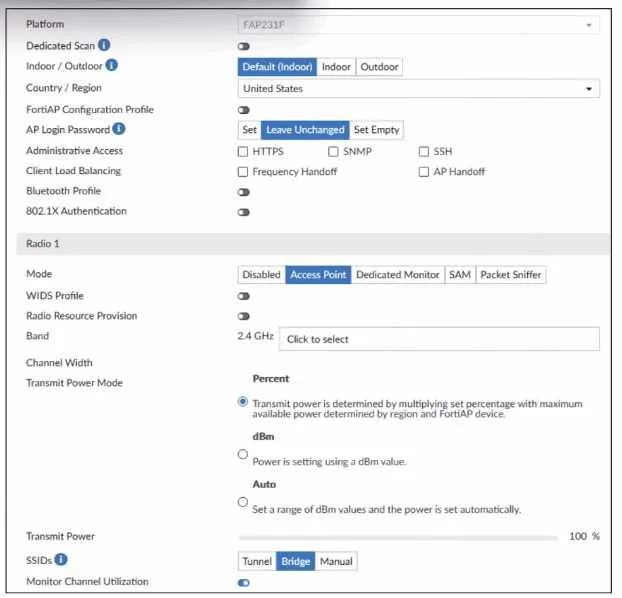Open the Country / Region dropdown
This screenshot has height=598, width=622.
click(419, 89)
